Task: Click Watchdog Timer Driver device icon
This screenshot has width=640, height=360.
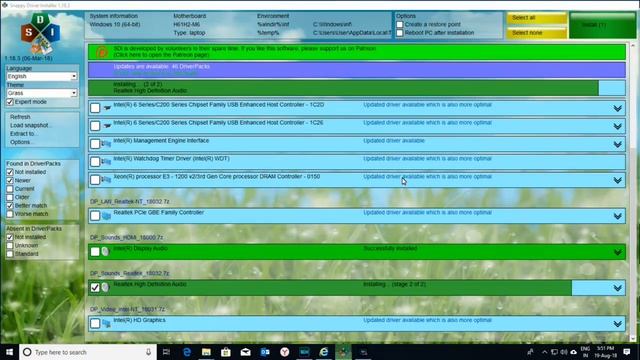Action: point(106,162)
